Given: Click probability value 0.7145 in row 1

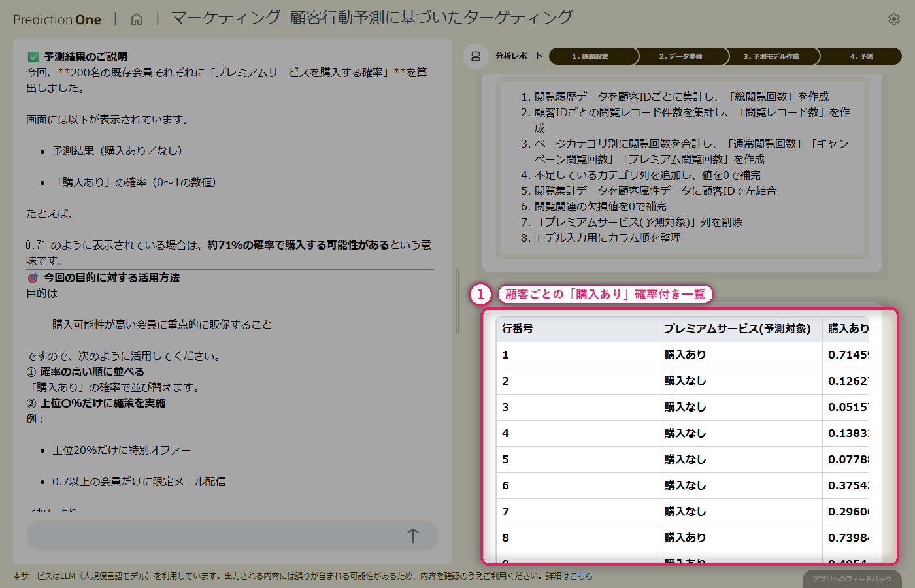Looking at the screenshot, I should click(846, 355).
